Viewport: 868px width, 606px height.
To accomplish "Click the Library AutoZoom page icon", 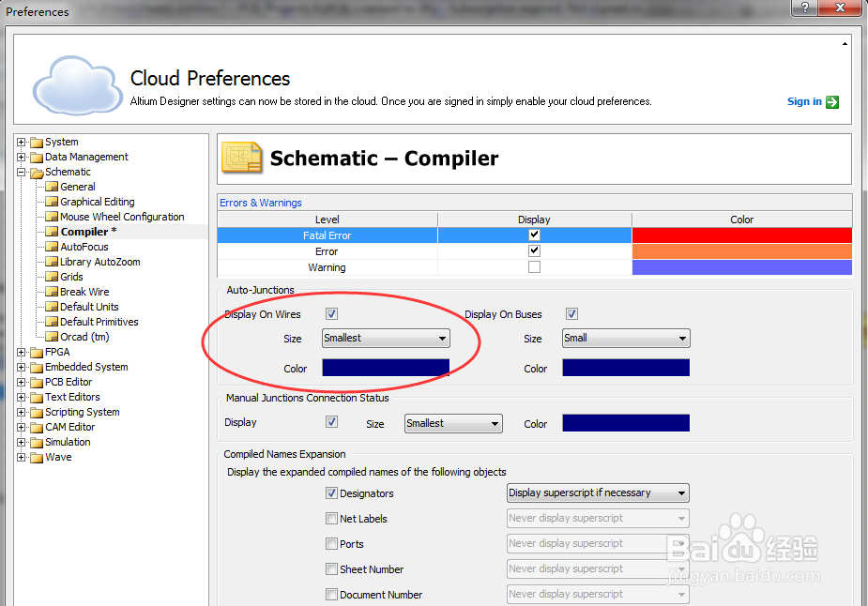I will click(52, 262).
